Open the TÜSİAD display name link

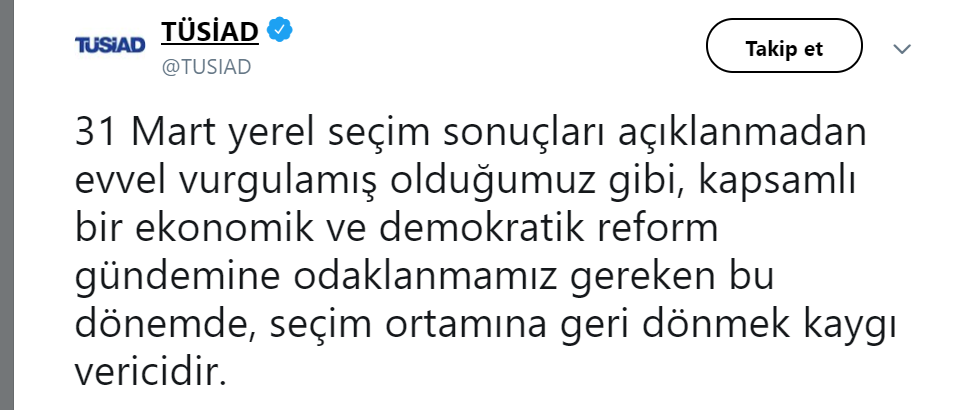click(x=210, y=31)
